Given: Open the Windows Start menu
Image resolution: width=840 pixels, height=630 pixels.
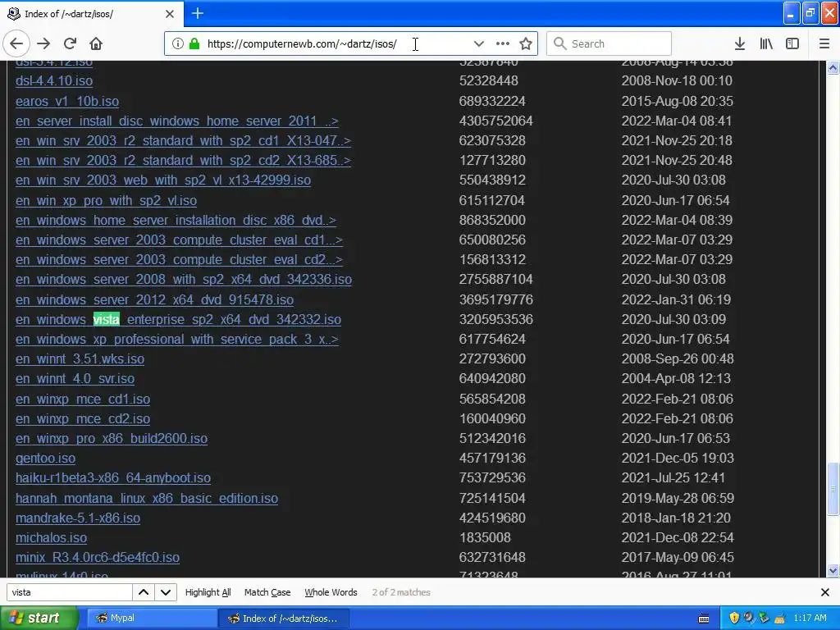Looking at the screenshot, I should (39, 618).
